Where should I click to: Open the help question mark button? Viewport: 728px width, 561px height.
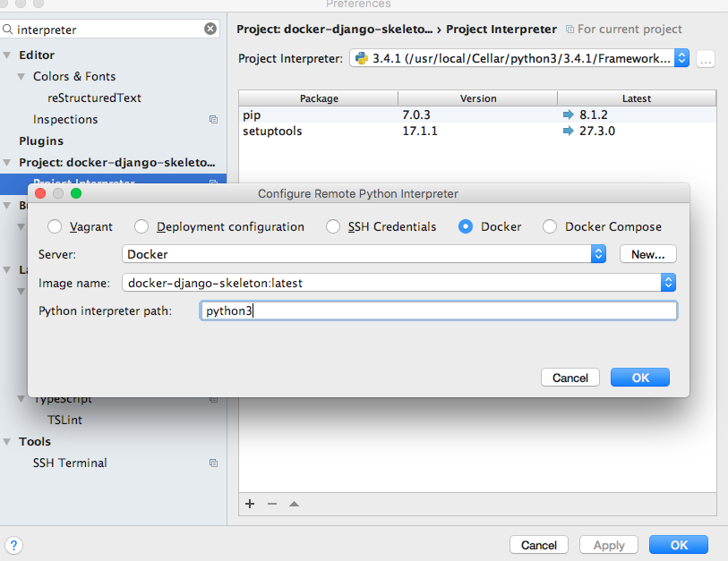(x=14, y=545)
